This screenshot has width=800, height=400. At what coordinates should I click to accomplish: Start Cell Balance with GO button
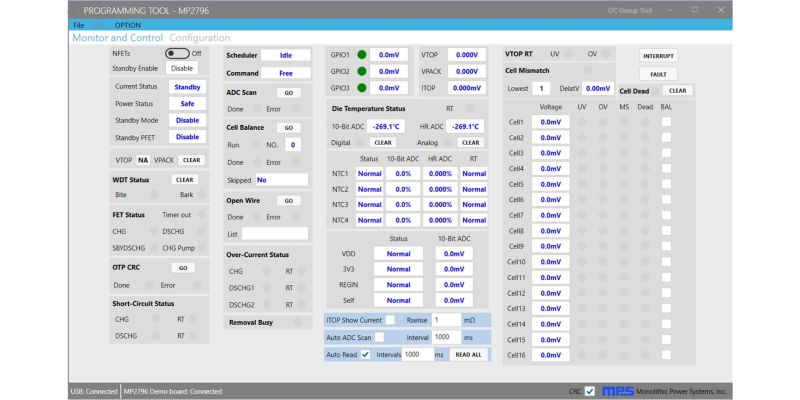click(289, 128)
